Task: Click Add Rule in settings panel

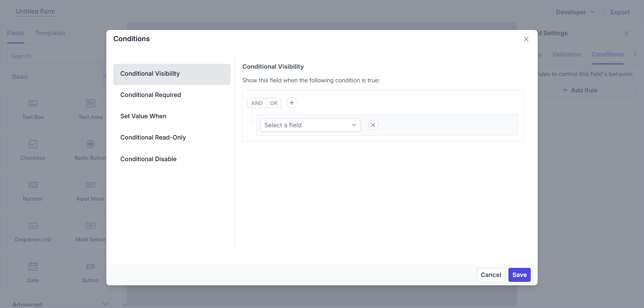Action: click(580, 90)
